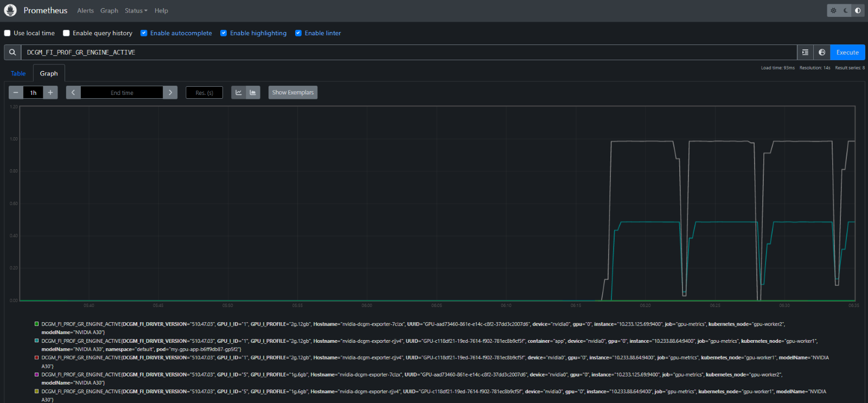Open the metrics explorer globe icon
The image size is (868, 403).
point(822,53)
